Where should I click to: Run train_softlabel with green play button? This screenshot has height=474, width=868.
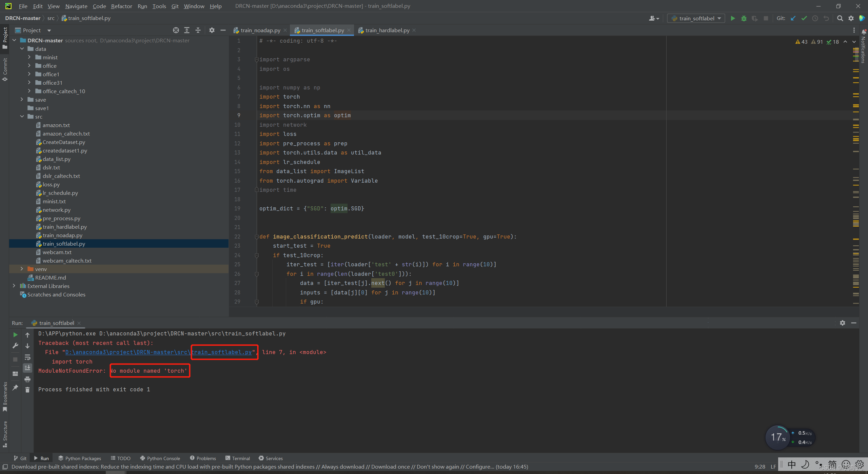pos(733,18)
